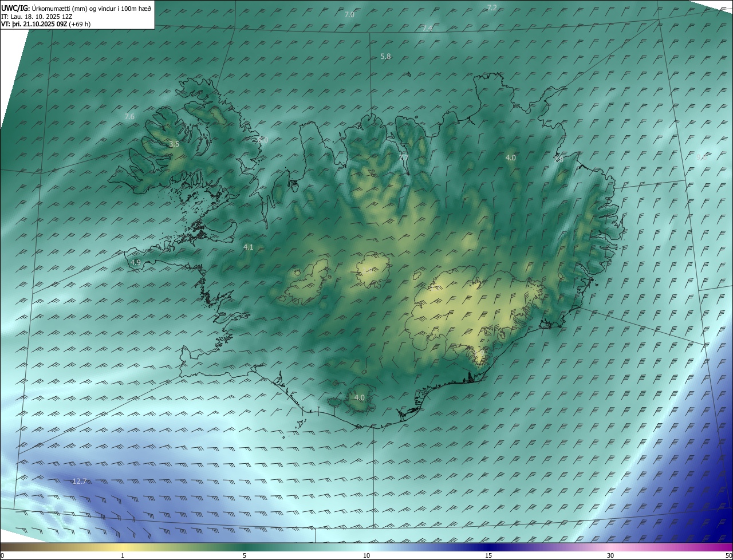Screen dimensions: 733x560
Task: Pick the 3.5 value on the Westfjords
Action: (174, 144)
